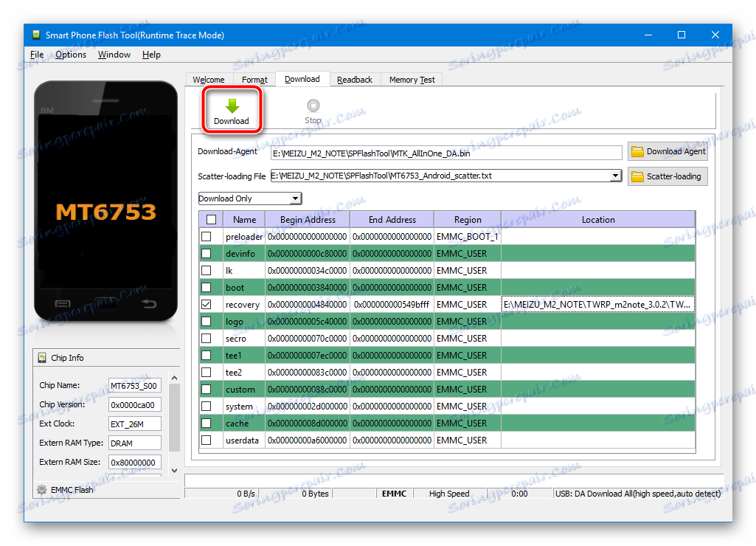This screenshot has height=546, width=756.
Task: Click the Ext Clock field EXT_26M
Action: [x=135, y=424]
